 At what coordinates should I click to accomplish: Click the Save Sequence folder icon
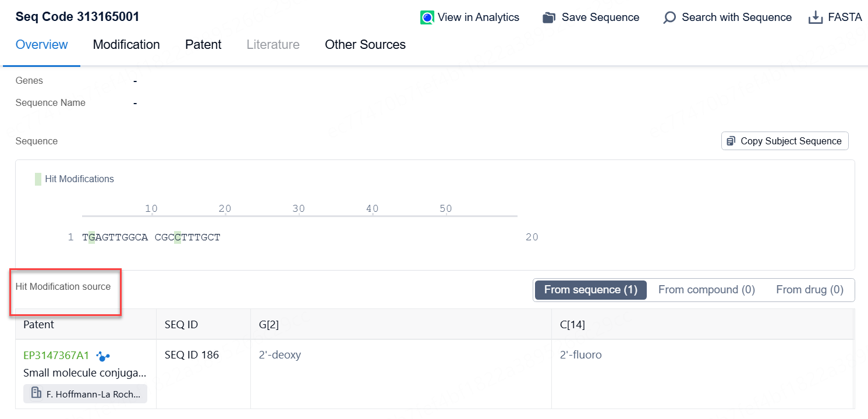point(548,17)
